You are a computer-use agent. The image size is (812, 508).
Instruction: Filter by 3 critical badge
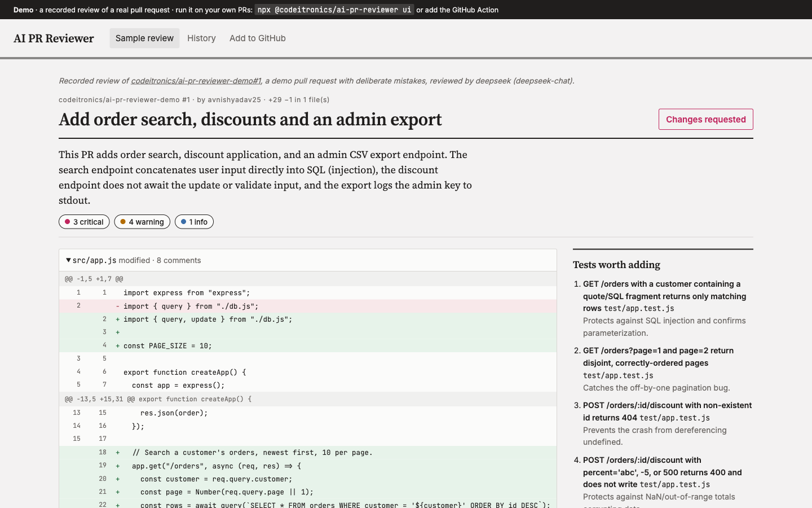(x=84, y=222)
